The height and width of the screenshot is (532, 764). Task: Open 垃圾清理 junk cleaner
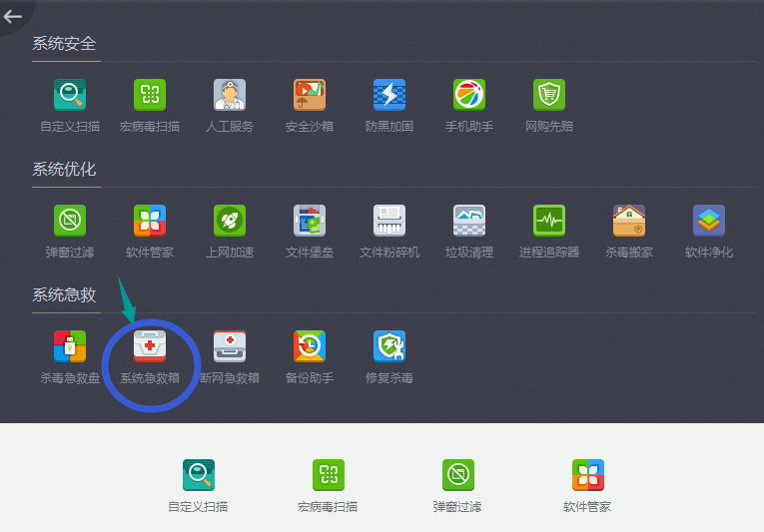coord(469,221)
